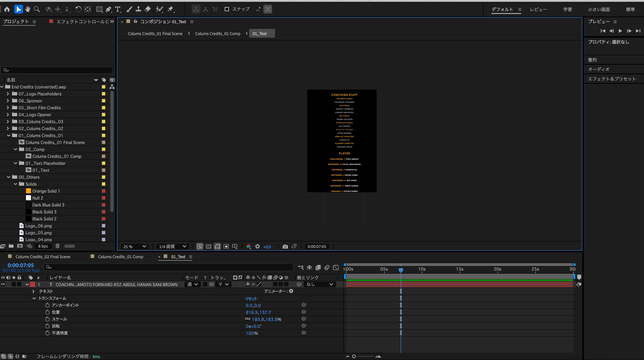Select the Rotation tool

tap(78, 9)
